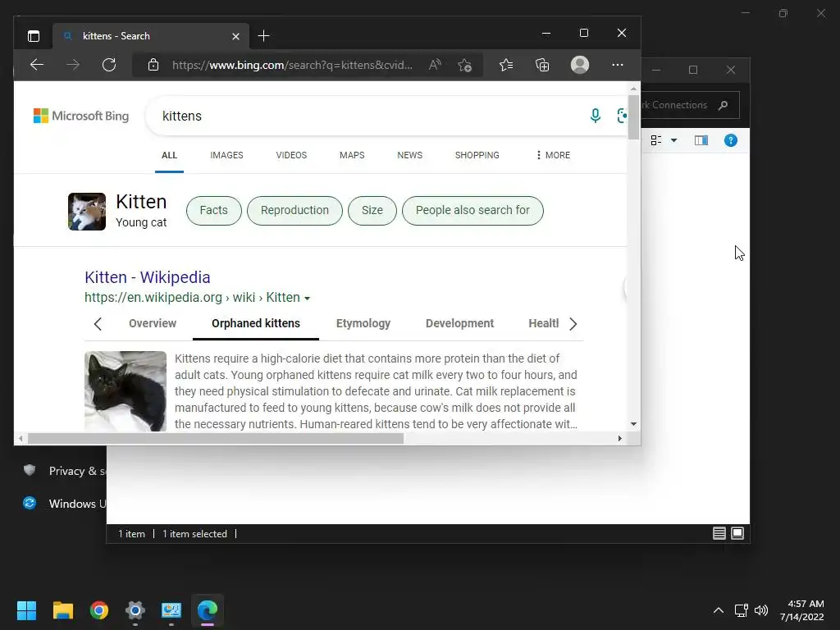The image size is (840, 630).
Task: View site information lock icon
Action: [153, 65]
